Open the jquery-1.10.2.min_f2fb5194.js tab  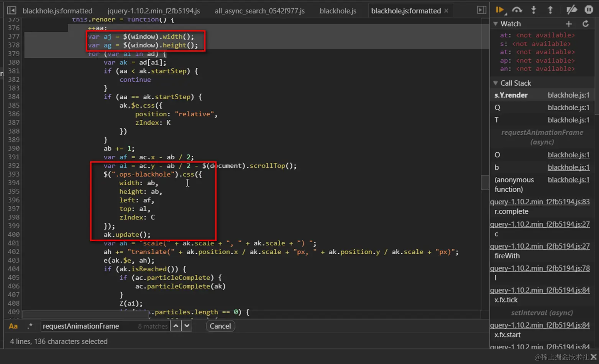(x=154, y=11)
